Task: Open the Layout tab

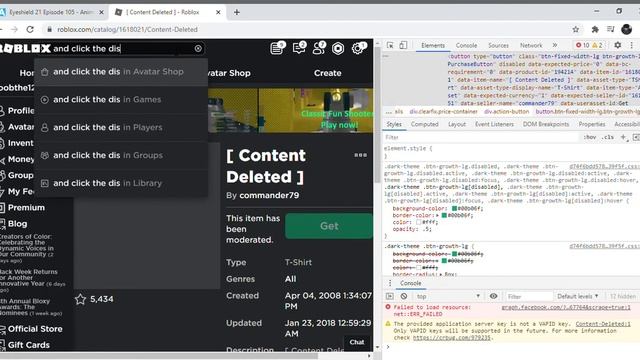Action: pos(457,124)
